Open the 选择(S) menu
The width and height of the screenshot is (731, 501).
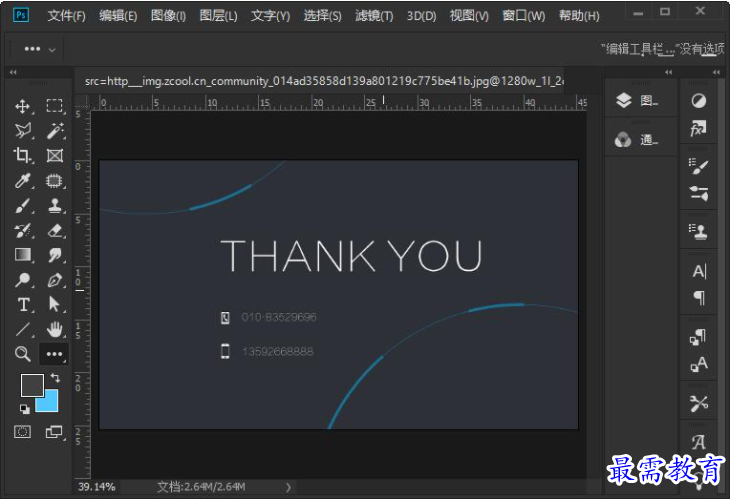tap(322, 16)
